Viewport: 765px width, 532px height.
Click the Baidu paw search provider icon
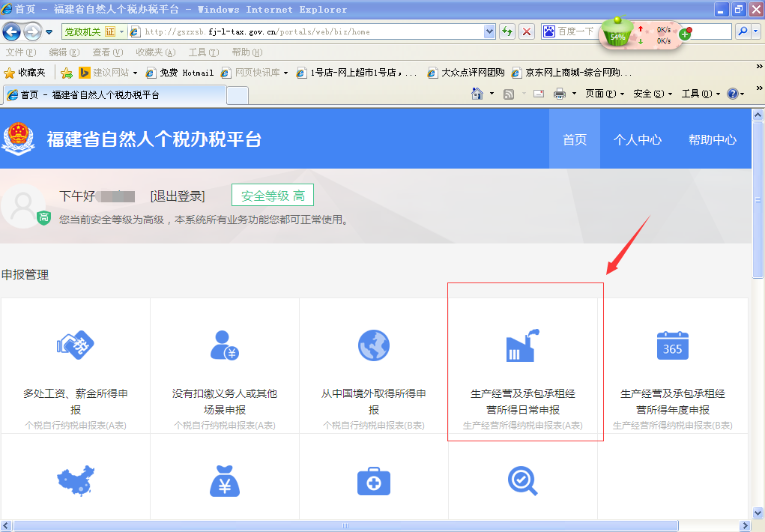pos(549,31)
